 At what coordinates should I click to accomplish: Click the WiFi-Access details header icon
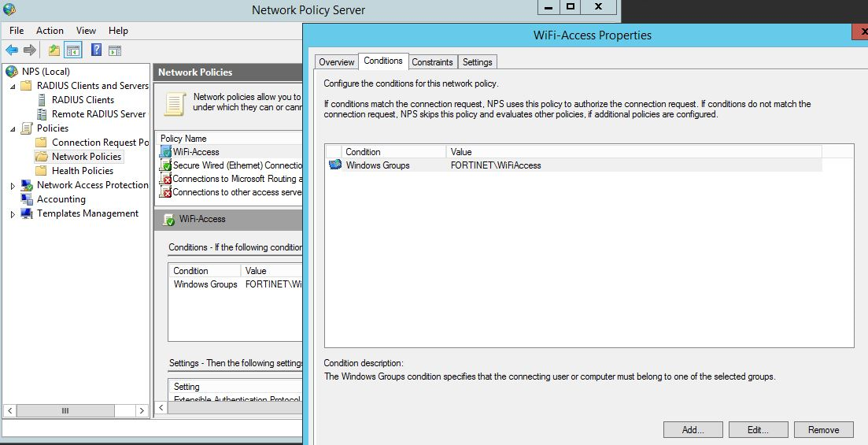pyautogui.click(x=168, y=220)
